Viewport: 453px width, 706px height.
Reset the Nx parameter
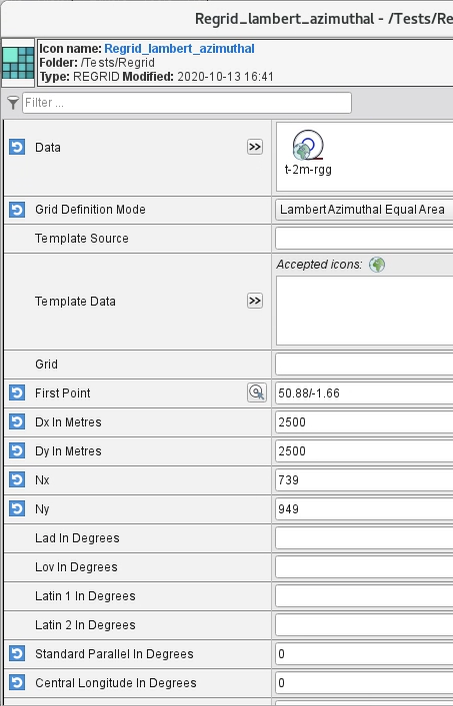[x=17, y=480]
